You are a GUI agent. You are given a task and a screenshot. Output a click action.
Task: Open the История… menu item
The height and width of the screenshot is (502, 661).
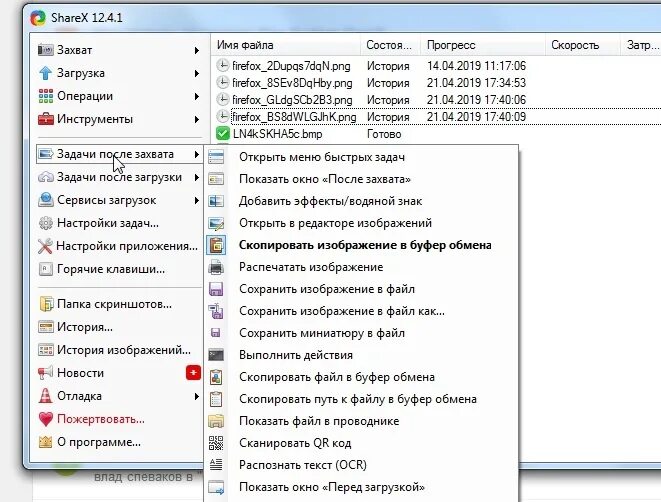[119, 327]
